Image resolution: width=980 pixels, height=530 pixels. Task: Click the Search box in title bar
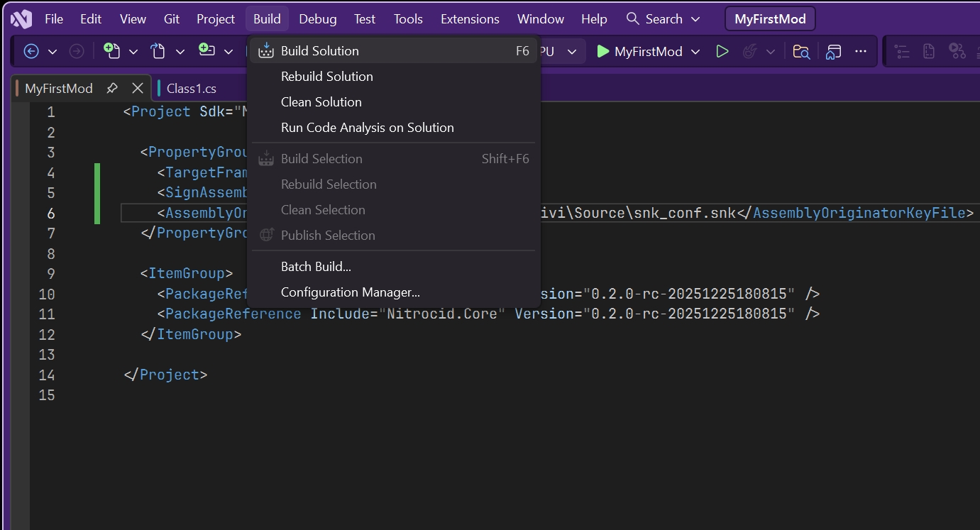663,19
